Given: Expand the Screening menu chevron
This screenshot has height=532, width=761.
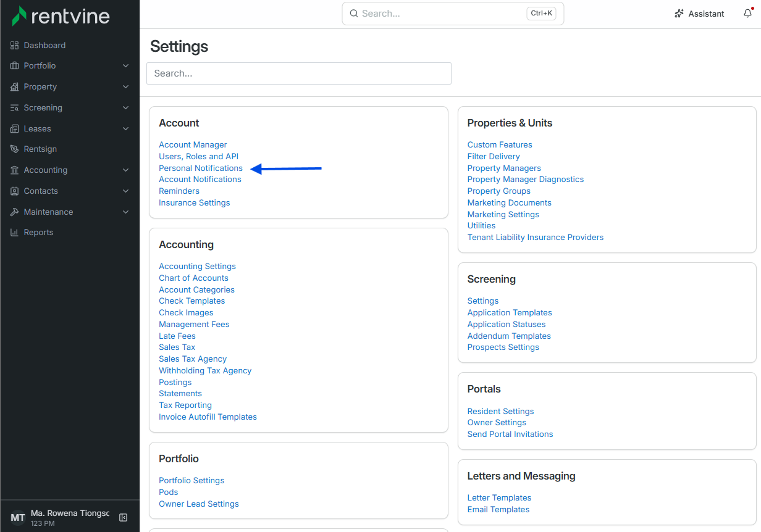Looking at the screenshot, I should pyautogui.click(x=126, y=107).
